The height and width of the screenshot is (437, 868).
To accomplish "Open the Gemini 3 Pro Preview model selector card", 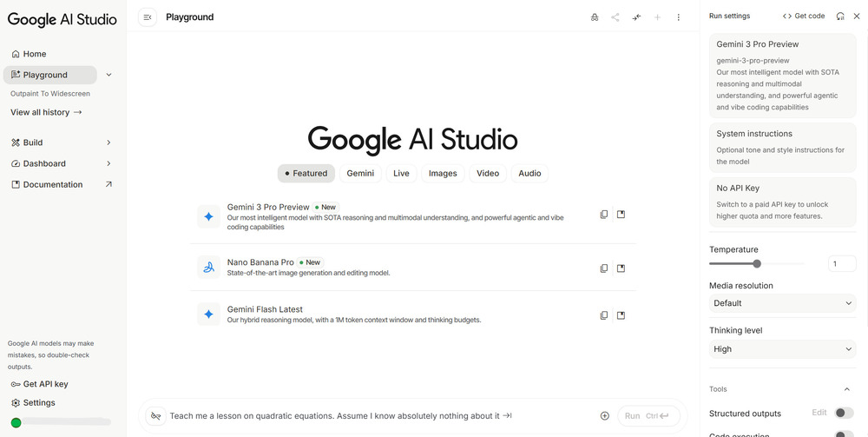I will click(x=782, y=76).
